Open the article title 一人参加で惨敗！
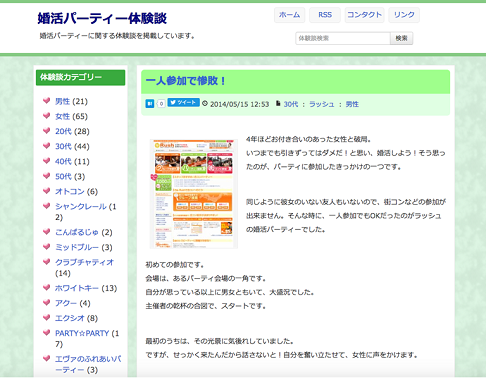 click(x=186, y=81)
